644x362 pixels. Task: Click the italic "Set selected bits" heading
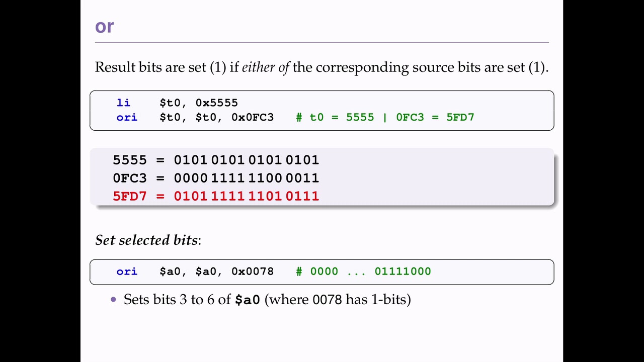pyautogui.click(x=146, y=240)
